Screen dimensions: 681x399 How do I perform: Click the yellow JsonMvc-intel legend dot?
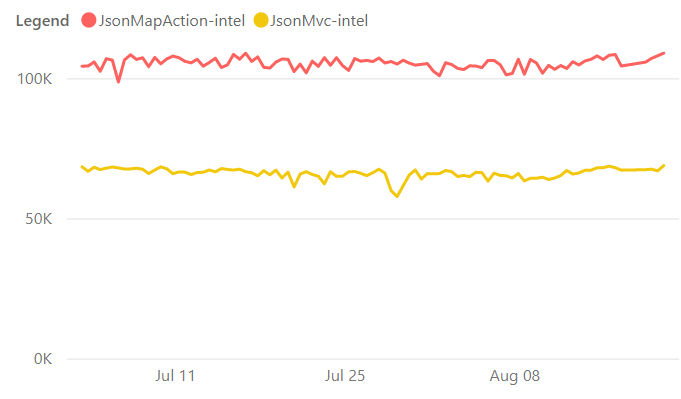pos(261,20)
